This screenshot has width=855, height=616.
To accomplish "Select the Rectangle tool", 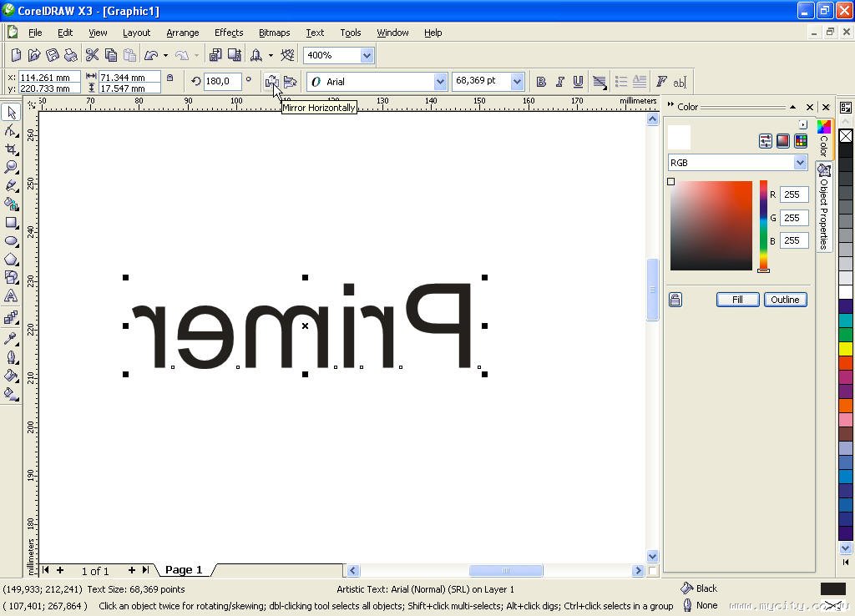I will 11,223.
